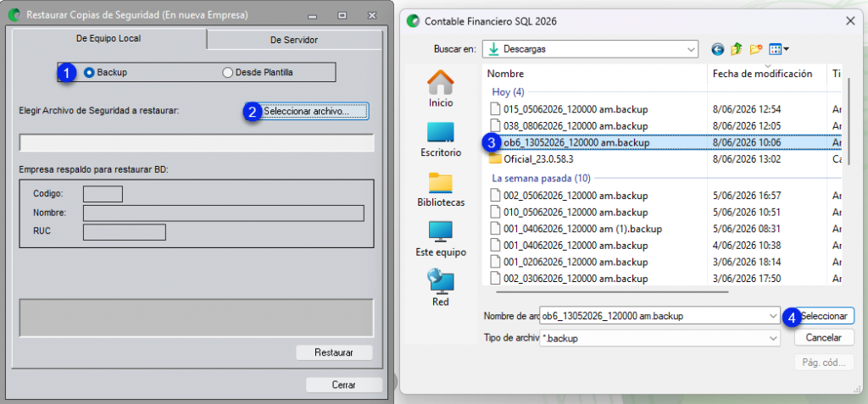The height and width of the screenshot is (404, 868).
Task: Click Seleccionar archivo... button
Action: [x=307, y=111]
